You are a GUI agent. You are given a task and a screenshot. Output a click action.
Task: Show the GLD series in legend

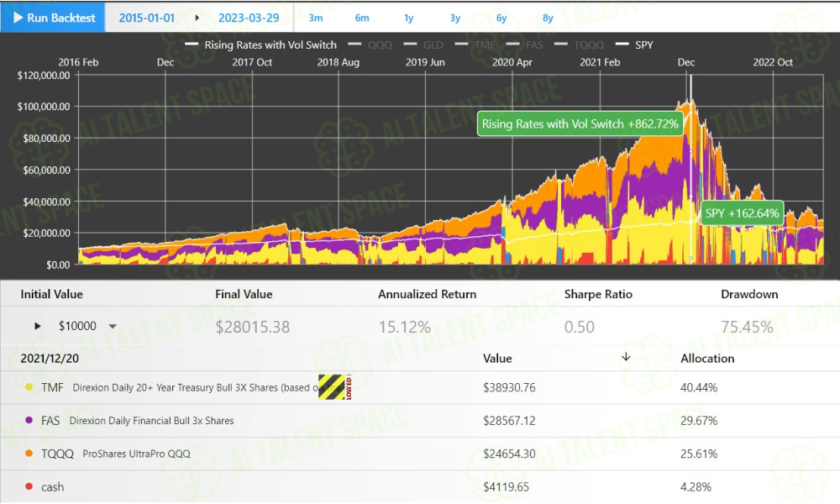(423, 45)
